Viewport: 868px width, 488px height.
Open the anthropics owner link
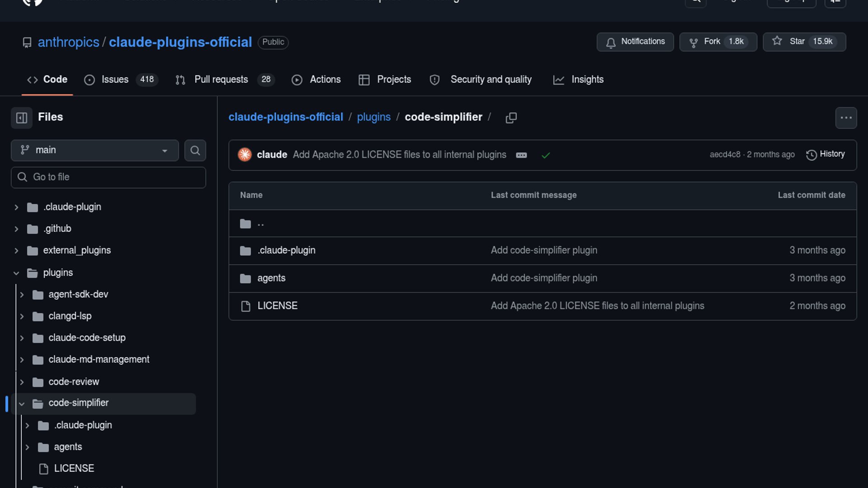click(x=68, y=42)
